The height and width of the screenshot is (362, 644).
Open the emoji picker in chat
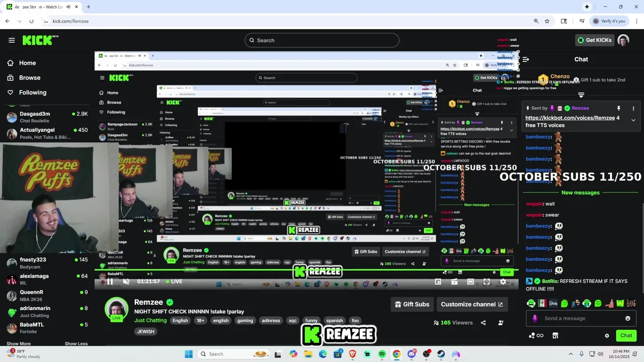(627, 318)
